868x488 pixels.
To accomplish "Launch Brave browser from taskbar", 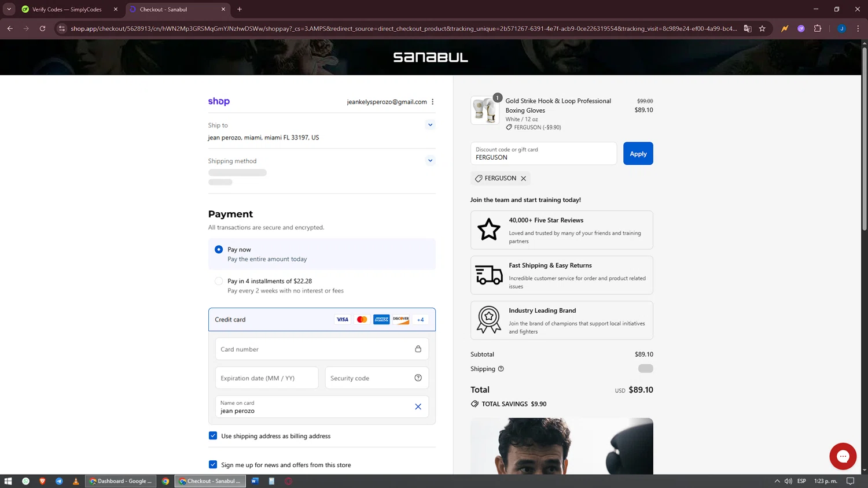I will coord(42,481).
